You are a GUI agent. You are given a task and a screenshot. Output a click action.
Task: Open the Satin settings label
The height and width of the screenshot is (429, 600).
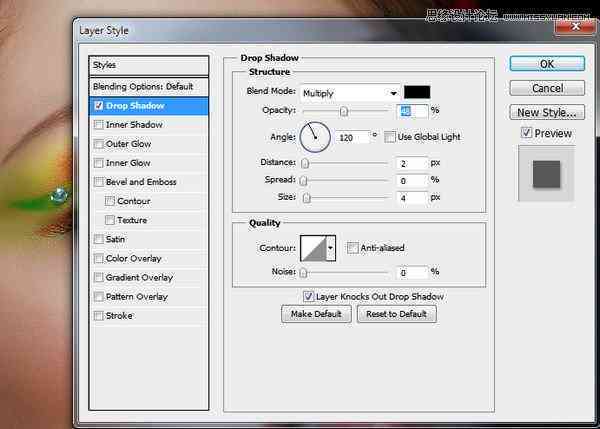click(x=115, y=239)
